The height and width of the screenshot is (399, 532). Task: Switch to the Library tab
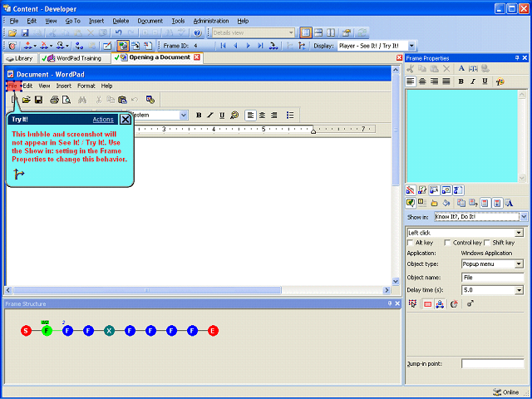pos(20,58)
